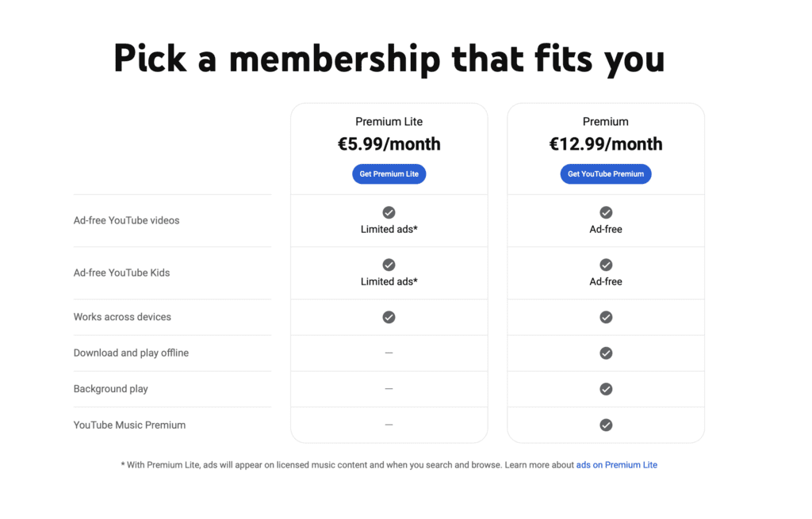Click Premium checkmark for Ad-free YouTube Kids
This screenshot has width=812, height=519.
[606, 265]
